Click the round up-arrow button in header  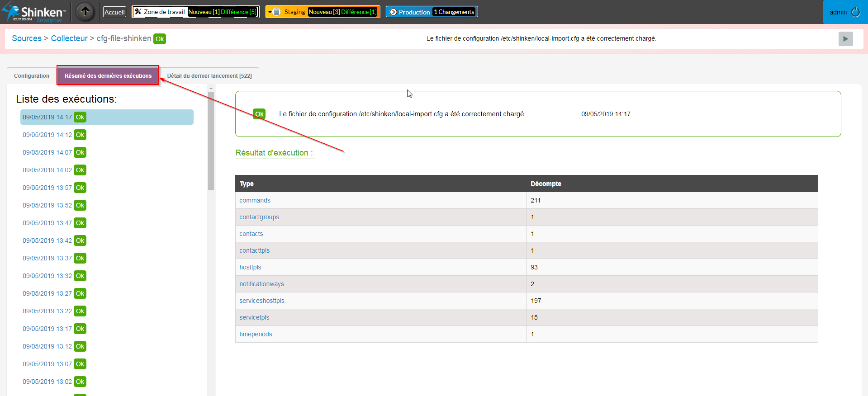(x=85, y=12)
